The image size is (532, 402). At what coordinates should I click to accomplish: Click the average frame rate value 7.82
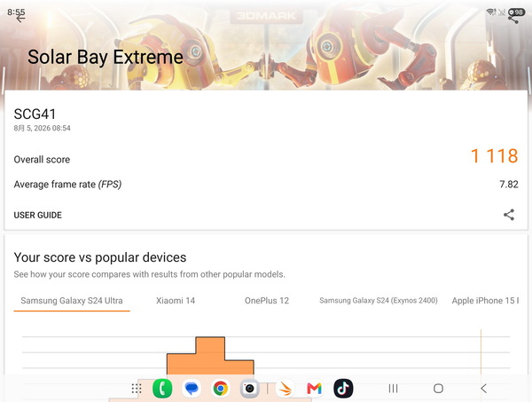(x=509, y=185)
